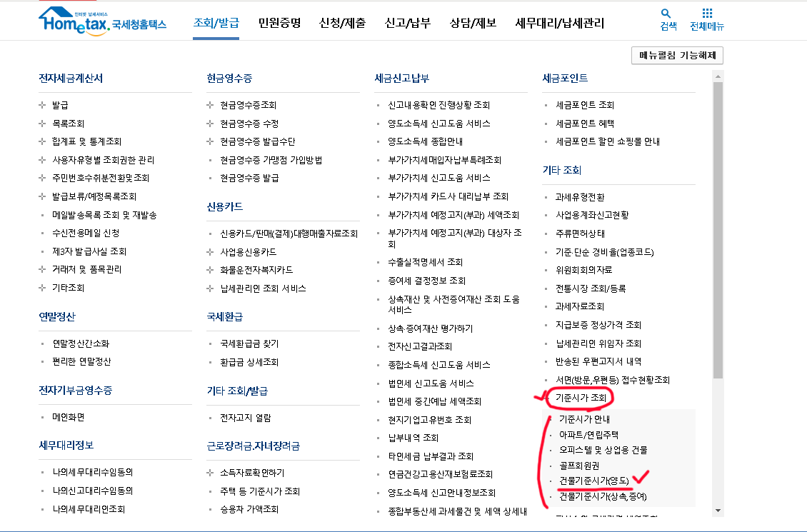The width and height of the screenshot is (807, 532).
Task: Expand 현금영수증조회 plus icon
Action: [210, 105]
